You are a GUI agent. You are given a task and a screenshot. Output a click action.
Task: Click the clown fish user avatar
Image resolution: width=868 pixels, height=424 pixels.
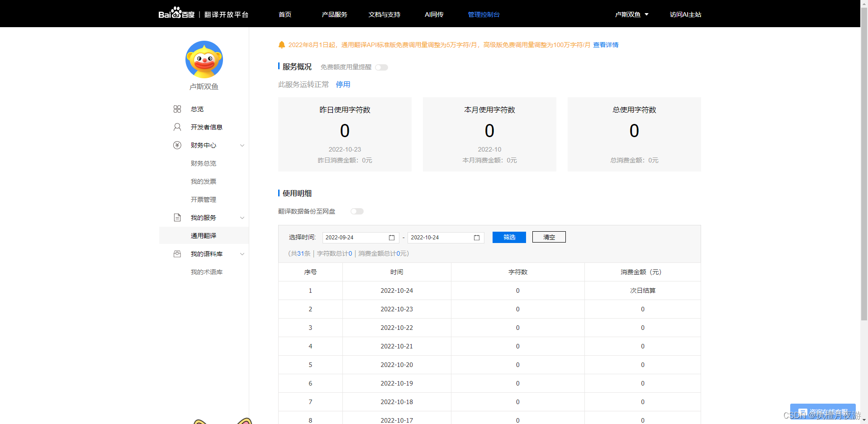[204, 59]
